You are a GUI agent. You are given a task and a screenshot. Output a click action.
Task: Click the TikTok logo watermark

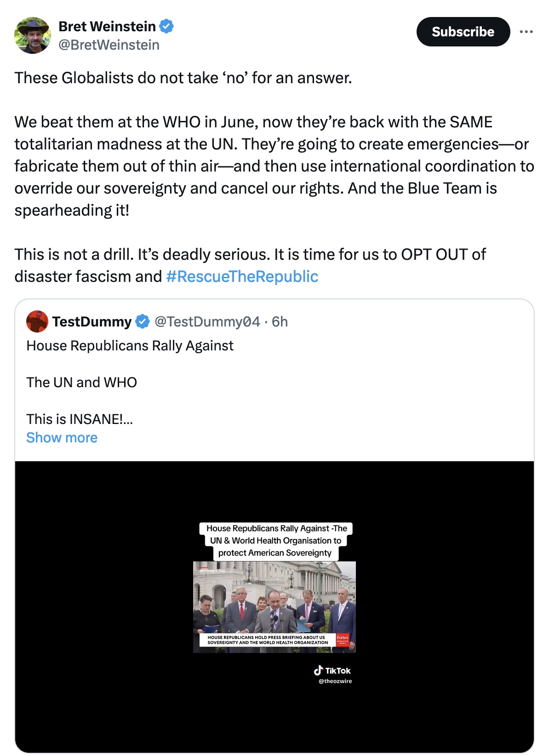pos(332,670)
